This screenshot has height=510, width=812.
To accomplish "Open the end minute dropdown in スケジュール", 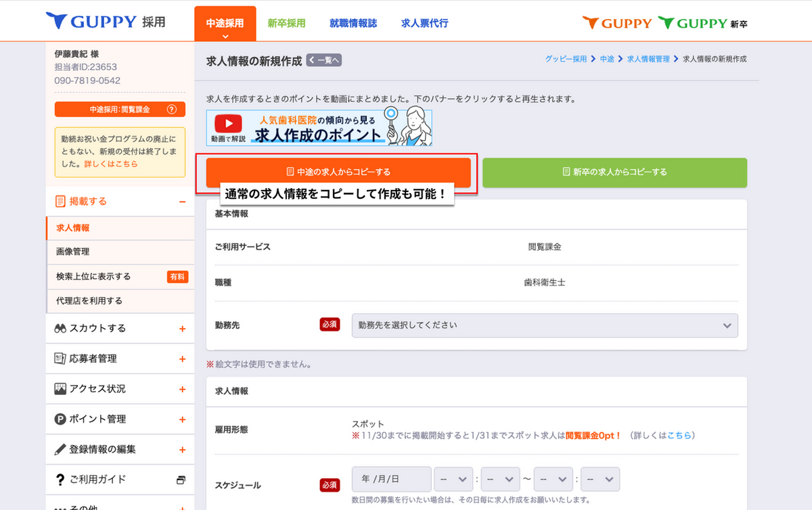I will point(600,480).
